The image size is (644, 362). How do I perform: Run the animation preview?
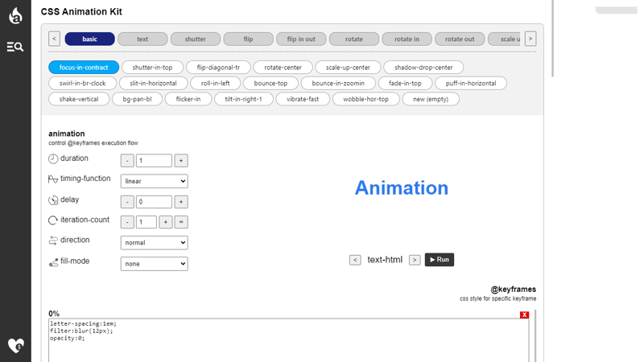pos(440,260)
